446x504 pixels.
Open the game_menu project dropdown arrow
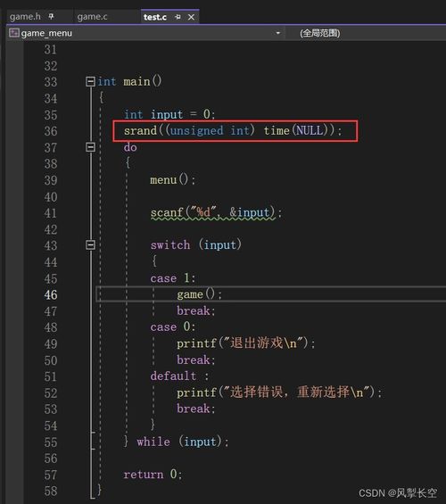(x=278, y=33)
